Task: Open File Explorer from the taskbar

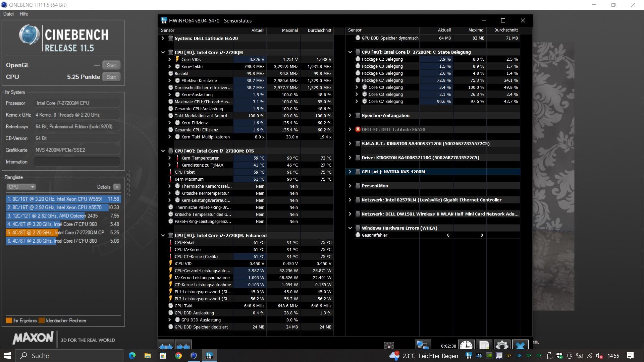Action: (148, 356)
